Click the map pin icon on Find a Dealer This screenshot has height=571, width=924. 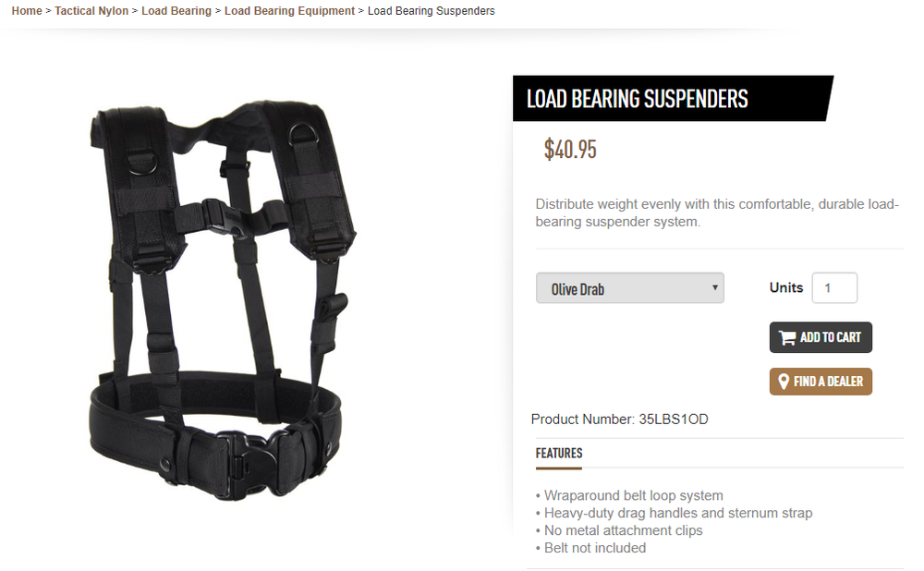[784, 382]
